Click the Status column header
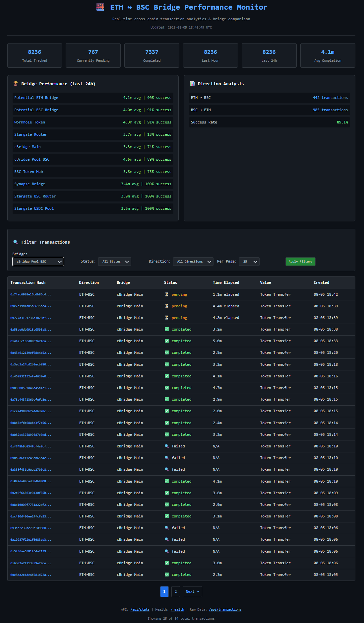Screen dimensions: 364x623 (x=170, y=282)
